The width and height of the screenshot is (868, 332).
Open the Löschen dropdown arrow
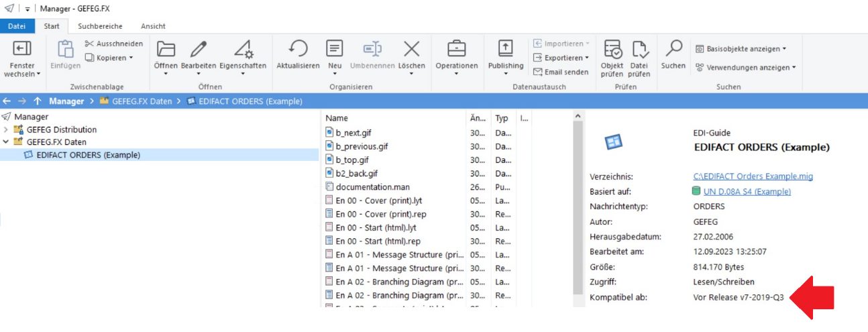(x=411, y=74)
